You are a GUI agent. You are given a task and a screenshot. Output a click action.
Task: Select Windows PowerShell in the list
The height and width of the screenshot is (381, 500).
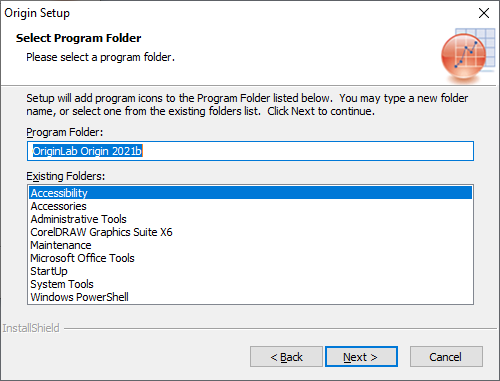click(251, 297)
